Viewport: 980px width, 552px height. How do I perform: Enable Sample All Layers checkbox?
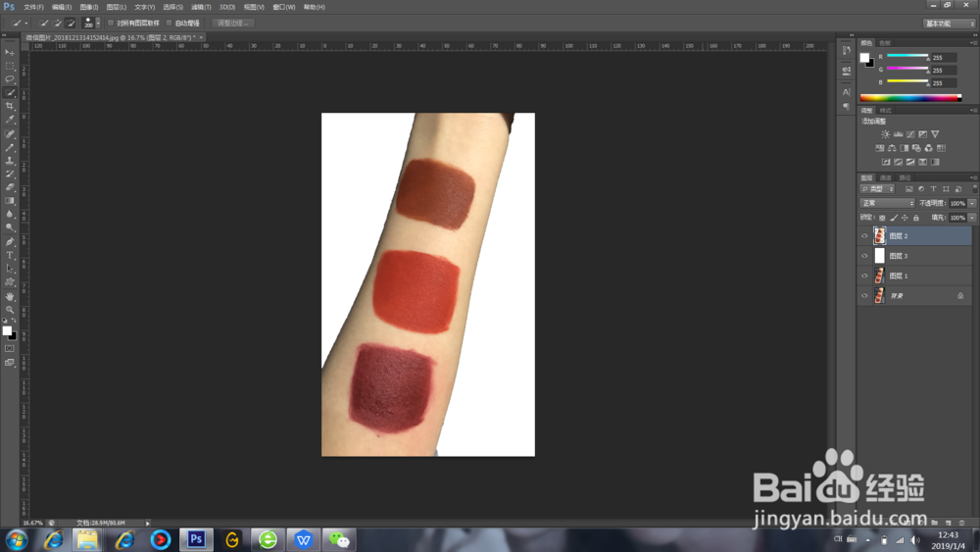point(111,24)
